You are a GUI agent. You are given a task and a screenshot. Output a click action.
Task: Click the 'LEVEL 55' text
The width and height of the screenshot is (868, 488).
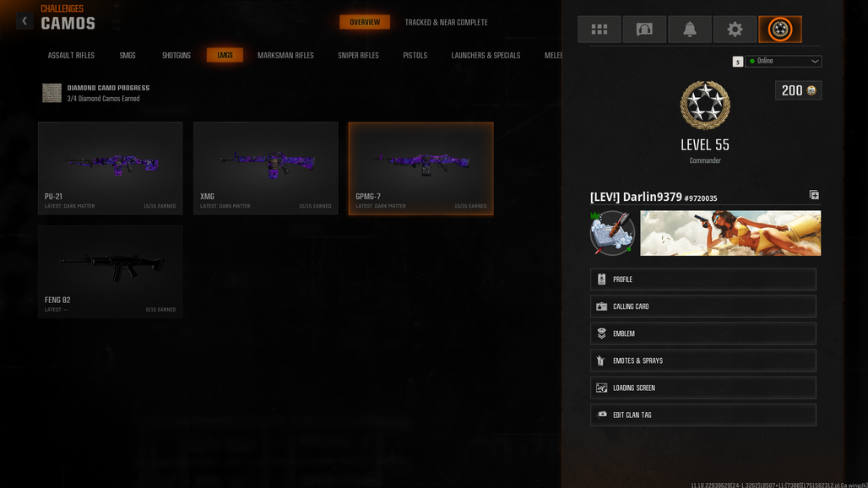(705, 145)
